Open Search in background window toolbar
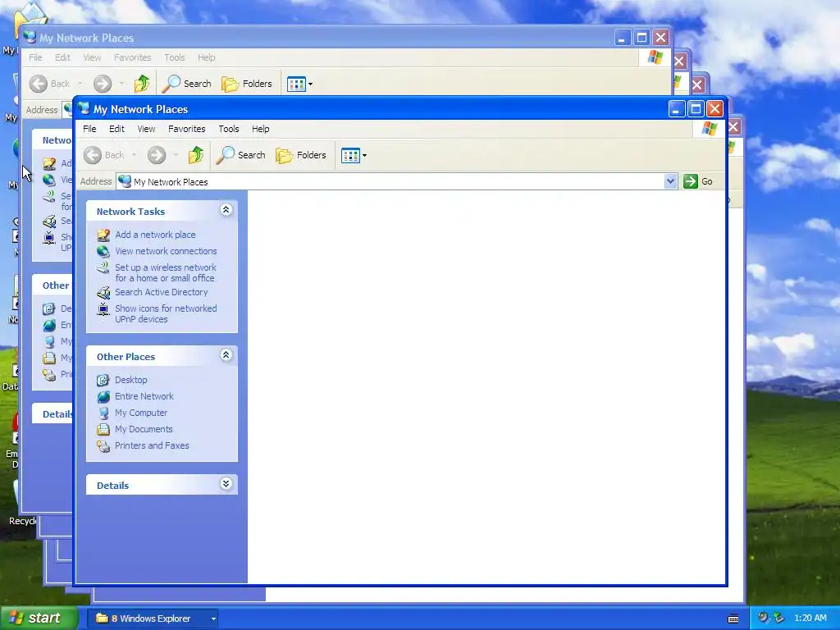Image resolution: width=840 pixels, height=630 pixels. [x=186, y=84]
